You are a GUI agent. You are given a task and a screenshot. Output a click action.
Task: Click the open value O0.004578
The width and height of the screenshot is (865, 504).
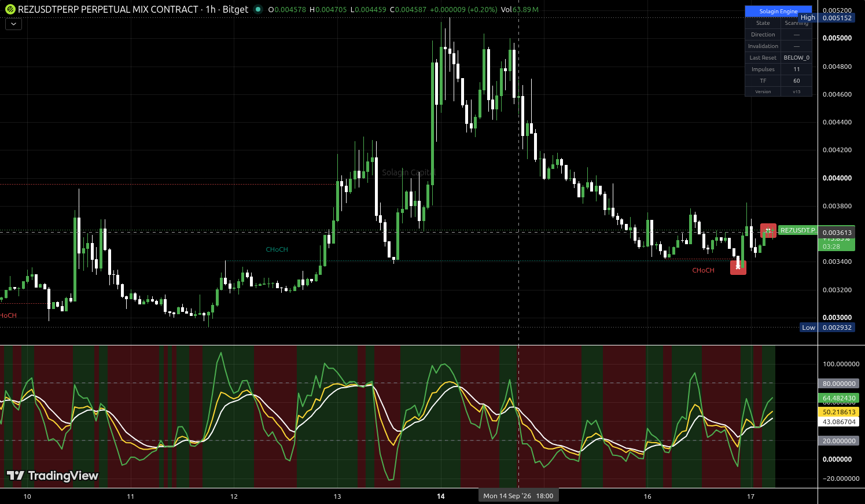(287, 10)
